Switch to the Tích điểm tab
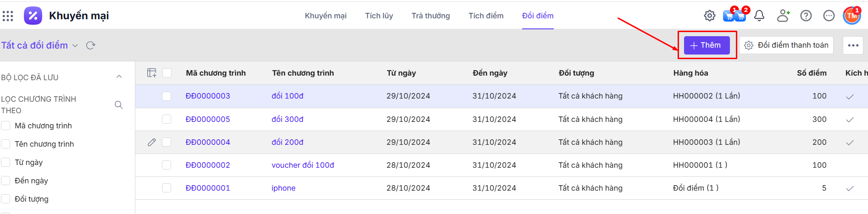The height and width of the screenshot is (214, 868). pyautogui.click(x=486, y=16)
